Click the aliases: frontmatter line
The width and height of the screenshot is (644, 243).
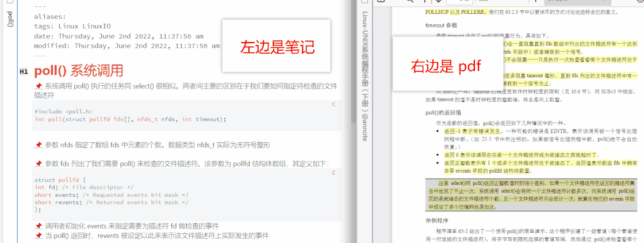click(49, 17)
